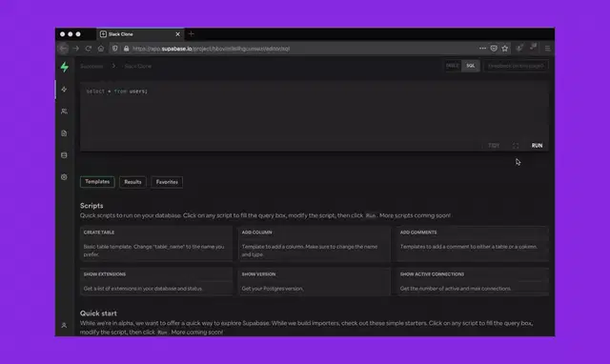Click the Supabase lightning bolt logo
The width and height of the screenshot is (610, 364).
tap(65, 67)
